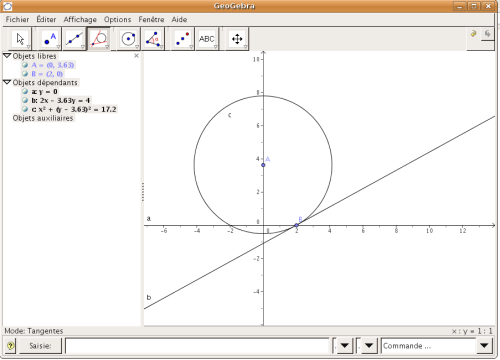Open the Aide menu
The image size is (500, 360).
[x=179, y=19]
